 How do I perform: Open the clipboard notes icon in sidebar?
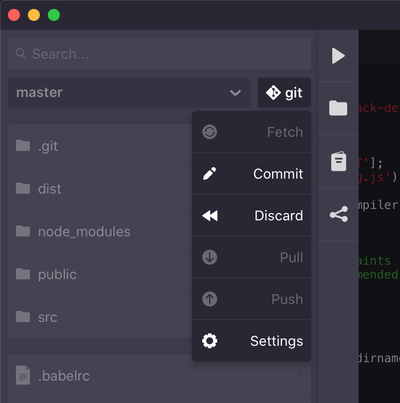[338, 161]
